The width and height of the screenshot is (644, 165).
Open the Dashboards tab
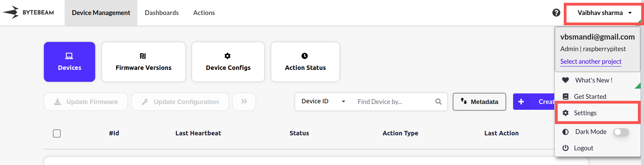click(x=162, y=13)
